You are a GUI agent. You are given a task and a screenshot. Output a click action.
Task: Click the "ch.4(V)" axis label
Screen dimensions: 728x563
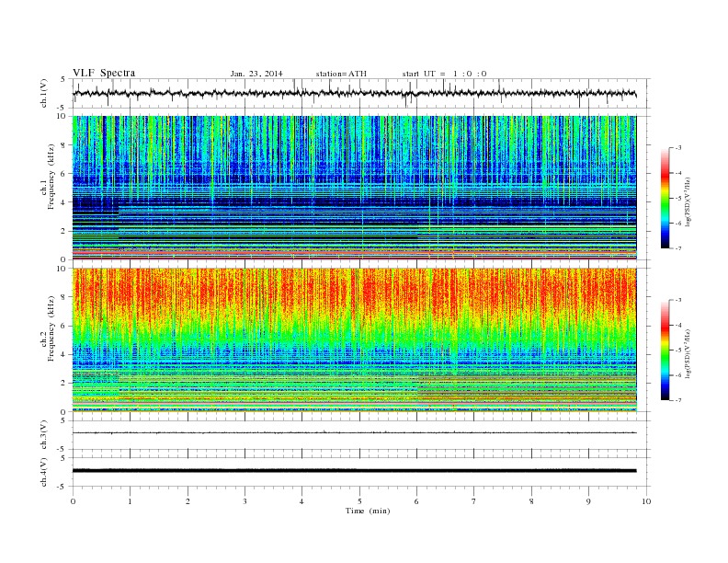coord(44,472)
